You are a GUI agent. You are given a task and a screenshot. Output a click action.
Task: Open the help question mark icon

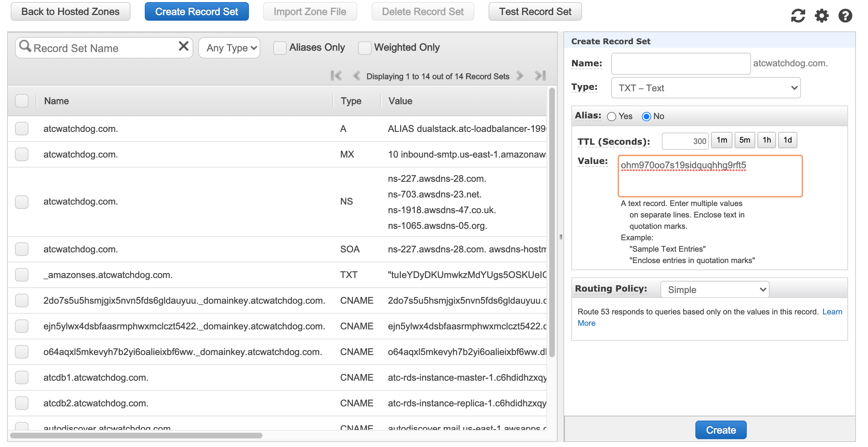click(x=845, y=16)
